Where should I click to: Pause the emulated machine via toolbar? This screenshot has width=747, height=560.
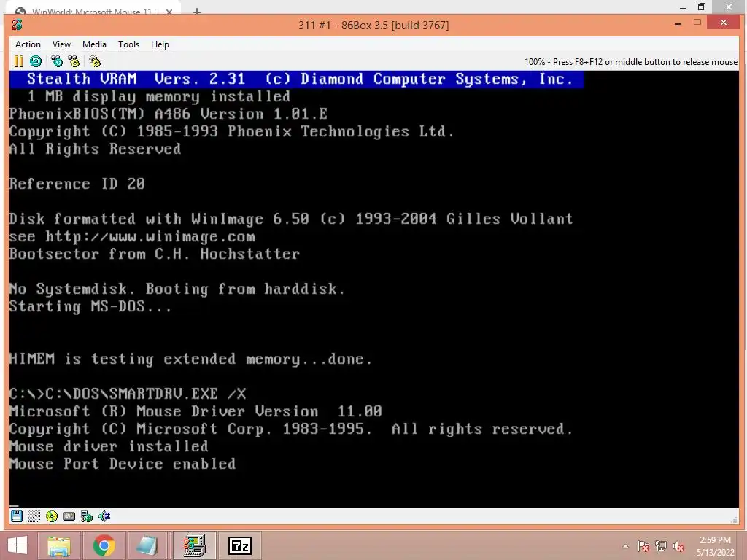pyautogui.click(x=18, y=61)
